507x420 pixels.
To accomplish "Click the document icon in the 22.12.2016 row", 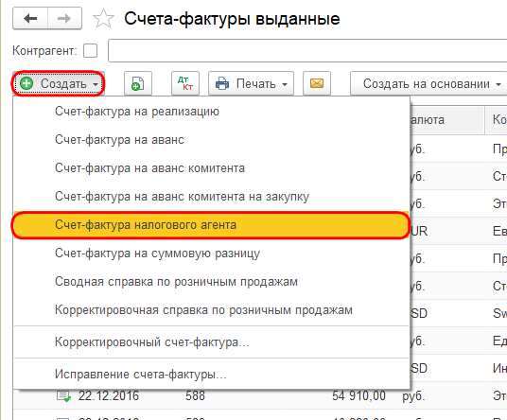I will click(x=63, y=396).
